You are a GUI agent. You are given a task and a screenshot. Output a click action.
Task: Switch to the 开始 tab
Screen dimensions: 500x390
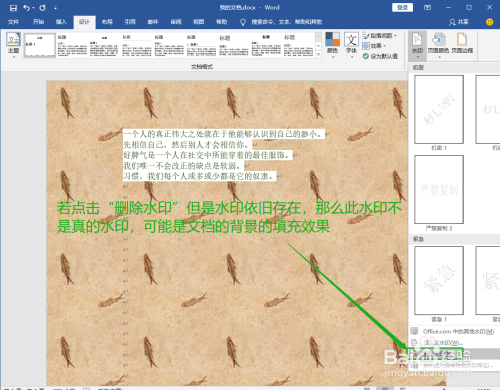[38, 22]
